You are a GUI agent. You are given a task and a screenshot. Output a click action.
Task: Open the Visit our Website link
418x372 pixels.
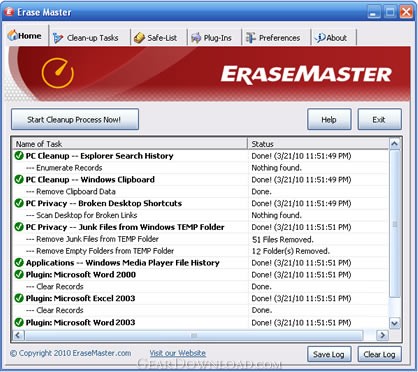pyautogui.click(x=178, y=353)
